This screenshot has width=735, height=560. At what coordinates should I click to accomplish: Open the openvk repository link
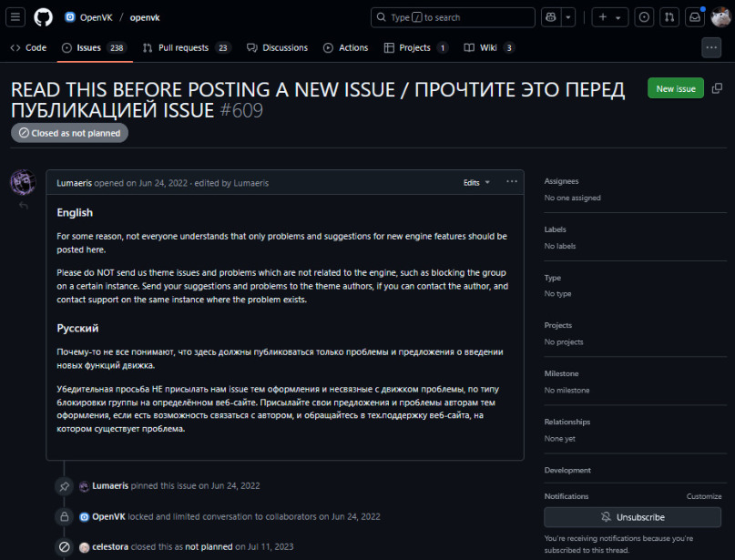pos(145,18)
